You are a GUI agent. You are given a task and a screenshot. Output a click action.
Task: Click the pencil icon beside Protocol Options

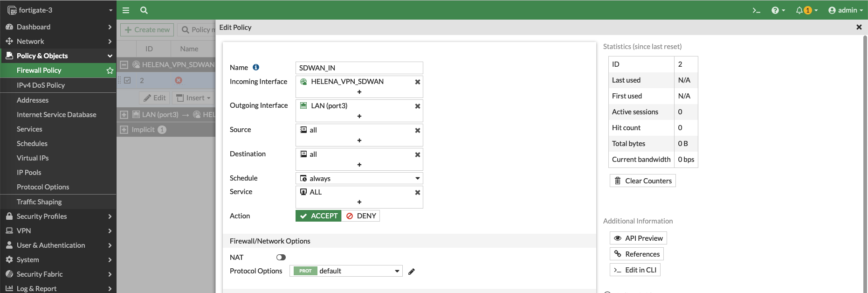[411, 272]
